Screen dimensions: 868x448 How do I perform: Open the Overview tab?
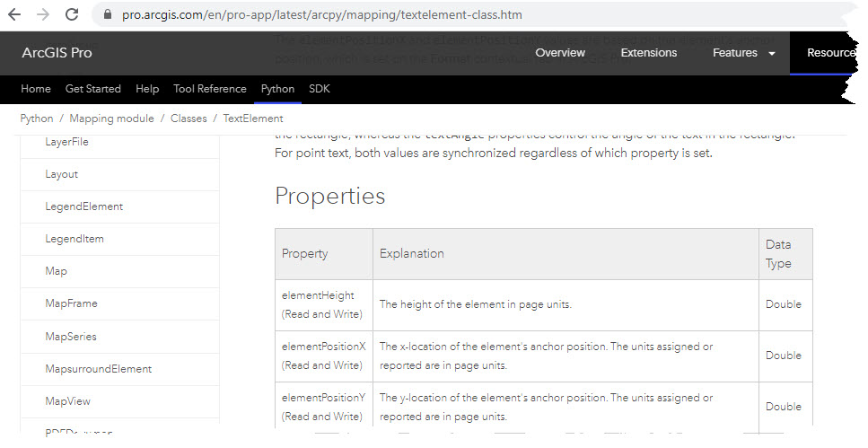(x=560, y=53)
